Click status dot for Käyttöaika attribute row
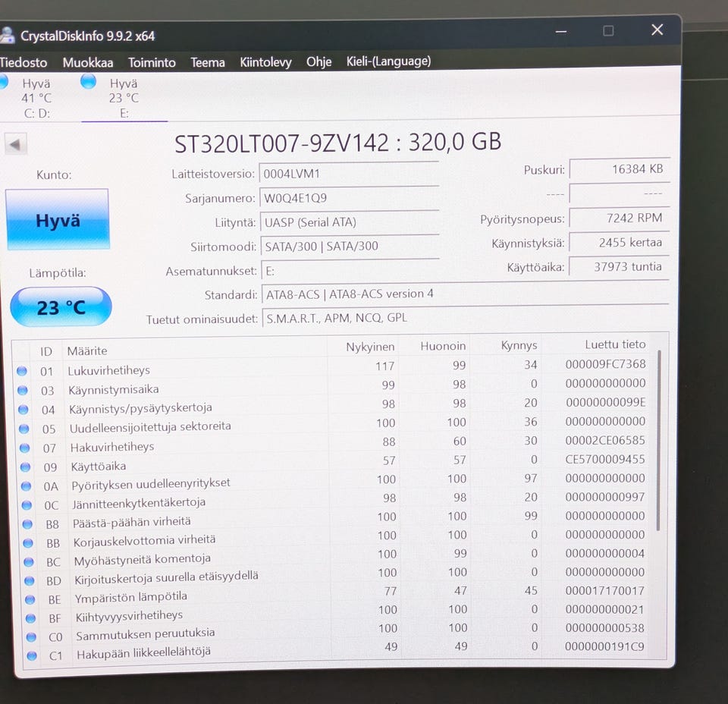 point(25,467)
